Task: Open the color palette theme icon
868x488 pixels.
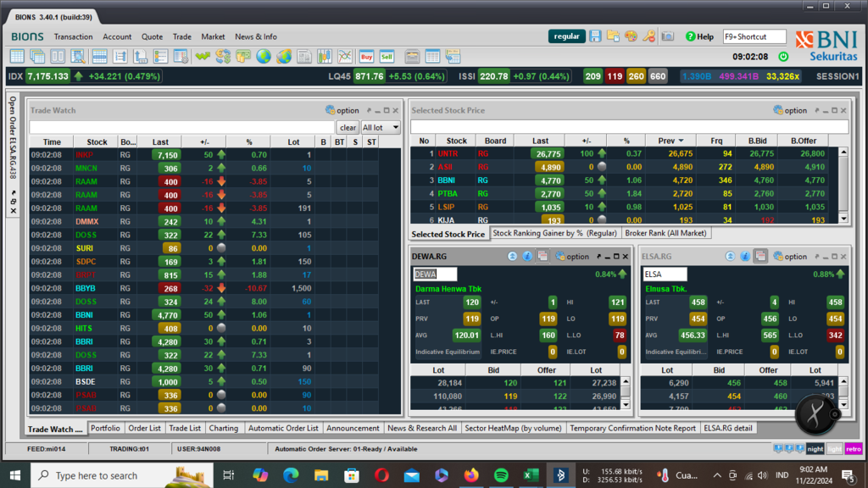Action: pyautogui.click(x=631, y=36)
